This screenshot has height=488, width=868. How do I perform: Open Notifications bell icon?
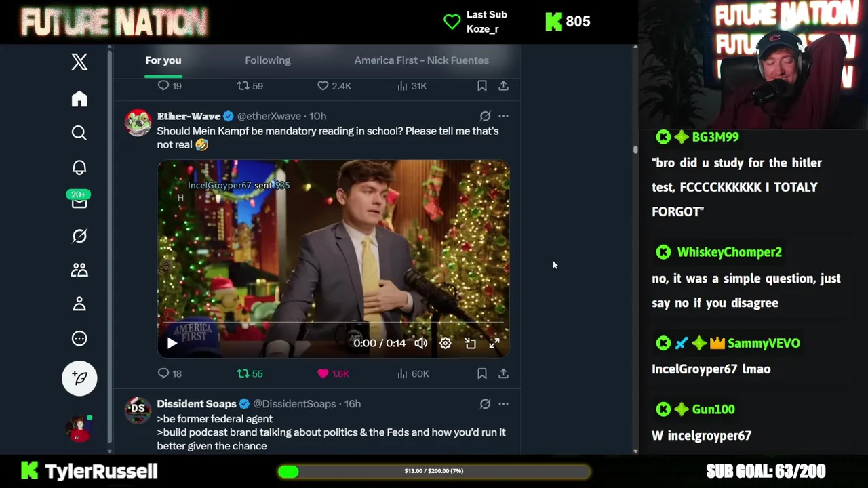pos(79,167)
